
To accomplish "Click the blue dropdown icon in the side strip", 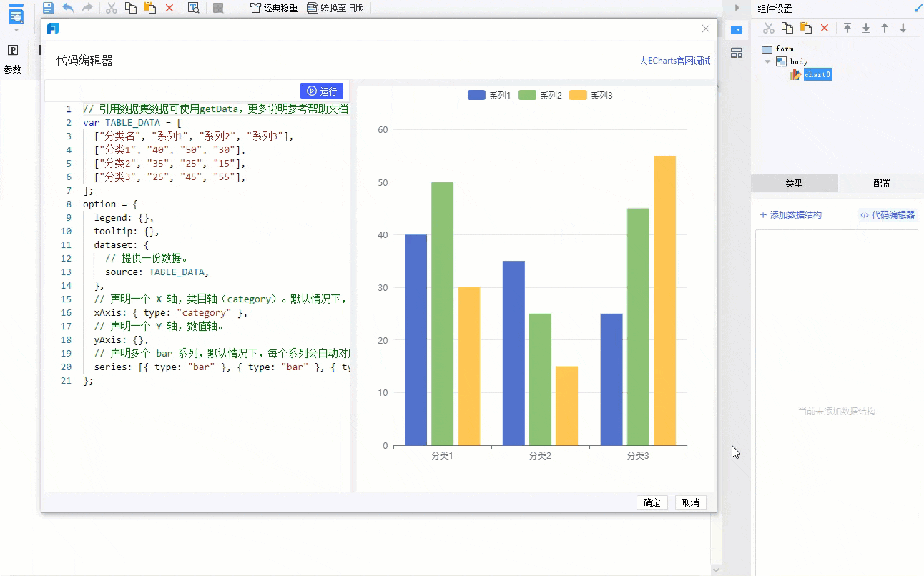I will pyautogui.click(x=737, y=30).
